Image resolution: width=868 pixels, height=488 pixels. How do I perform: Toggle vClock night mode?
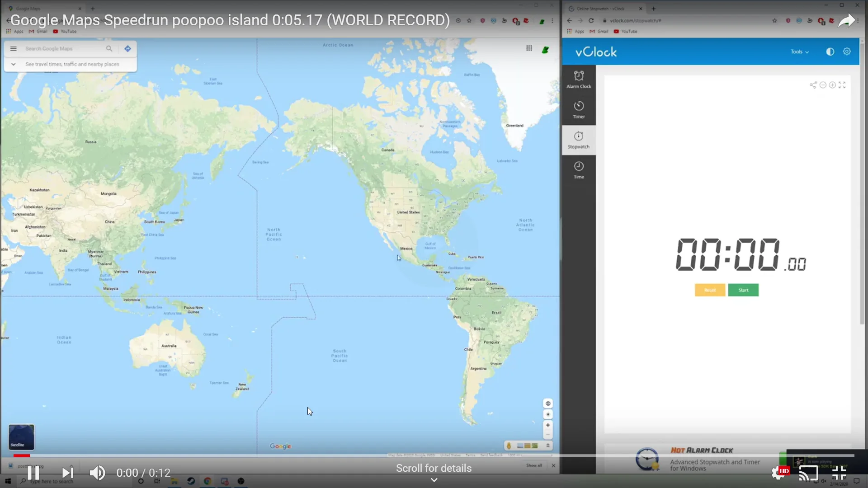tap(830, 52)
